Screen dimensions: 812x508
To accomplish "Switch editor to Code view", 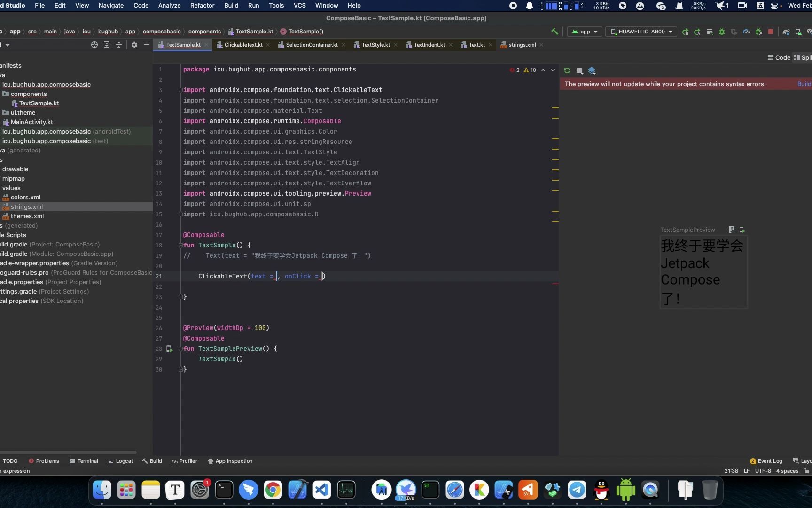I will (x=778, y=57).
